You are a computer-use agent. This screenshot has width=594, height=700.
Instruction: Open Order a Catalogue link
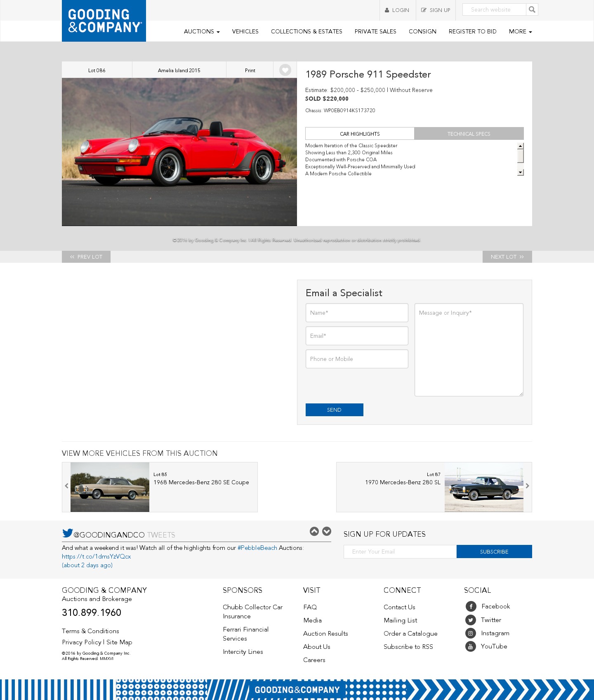[410, 634]
